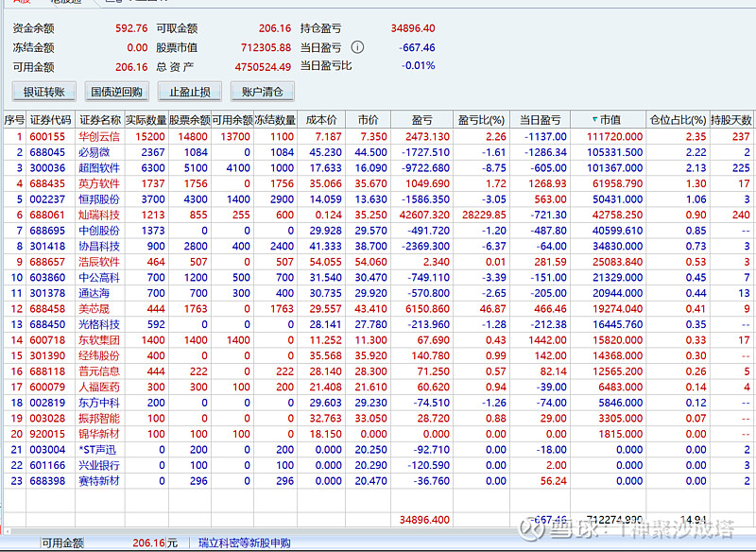This screenshot has width=756, height=552.
Task: Click the 止盈止损 button
Action: [190, 92]
